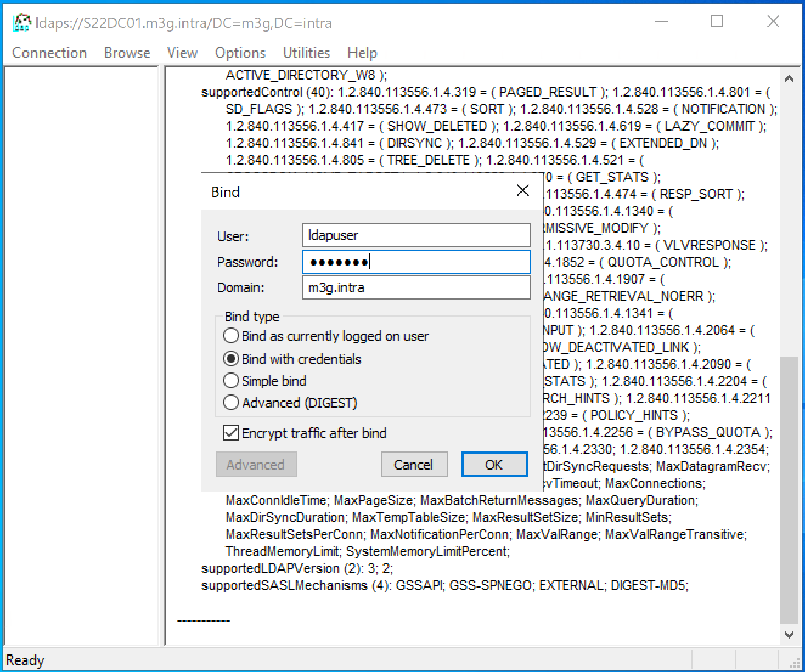Select Advanced (DIGEST) bind type
805x672 pixels.
(x=231, y=403)
